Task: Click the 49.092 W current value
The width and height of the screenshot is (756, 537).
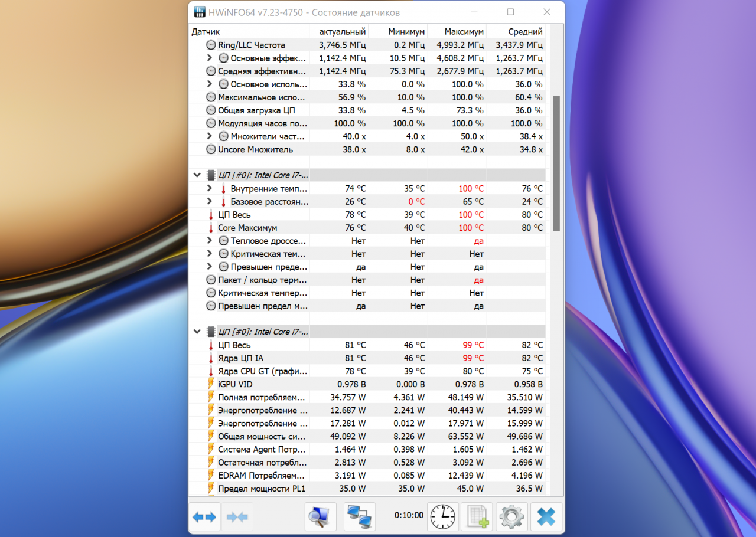Action: (347, 437)
